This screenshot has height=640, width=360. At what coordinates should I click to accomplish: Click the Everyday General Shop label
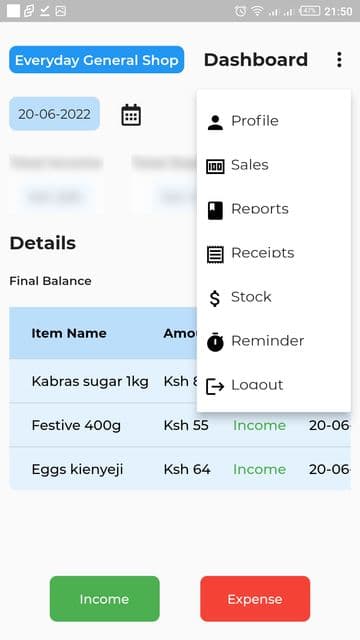tap(97, 60)
